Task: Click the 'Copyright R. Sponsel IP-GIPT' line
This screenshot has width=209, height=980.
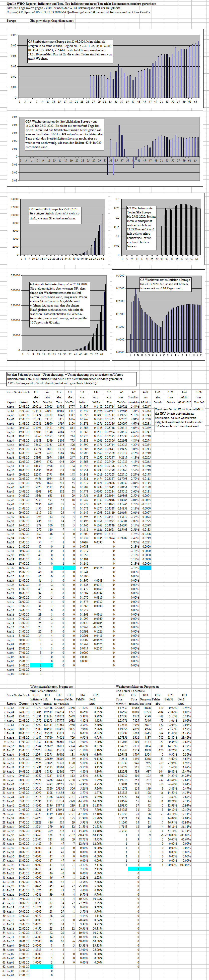Action: [x=78, y=12]
